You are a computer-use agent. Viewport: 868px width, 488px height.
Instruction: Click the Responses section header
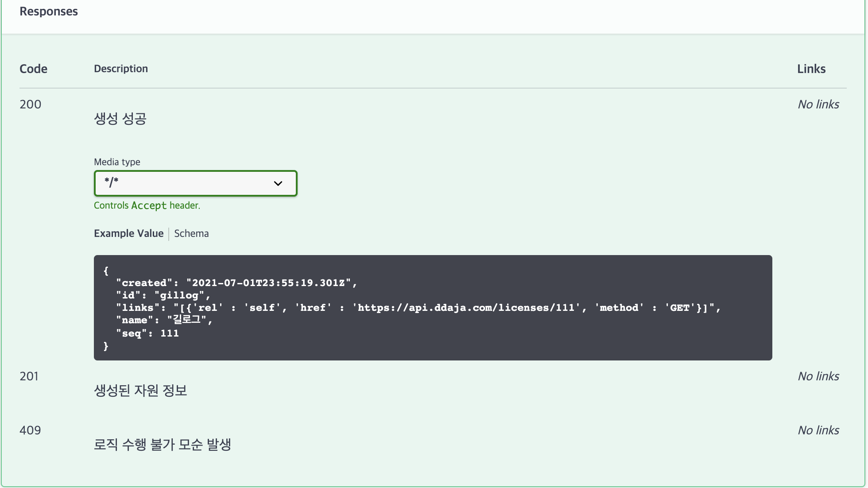(x=48, y=11)
